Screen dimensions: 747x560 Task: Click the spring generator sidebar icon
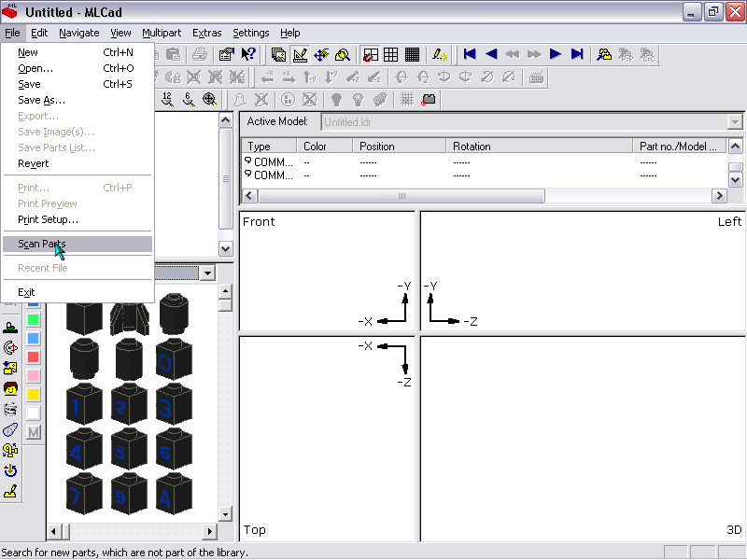point(10,410)
